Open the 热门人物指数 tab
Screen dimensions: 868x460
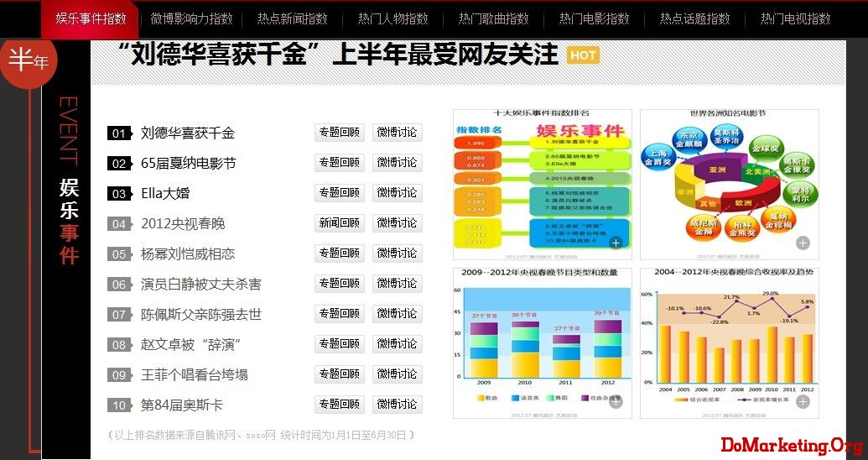(x=393, y=18)
